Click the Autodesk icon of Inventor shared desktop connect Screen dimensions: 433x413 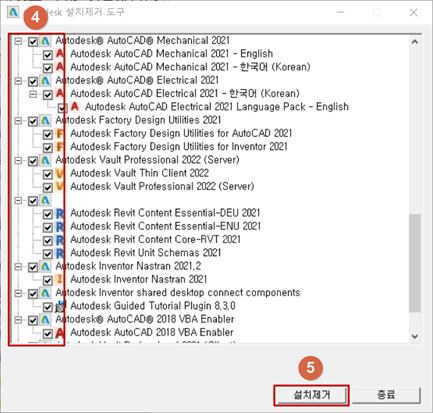(46, 293)
